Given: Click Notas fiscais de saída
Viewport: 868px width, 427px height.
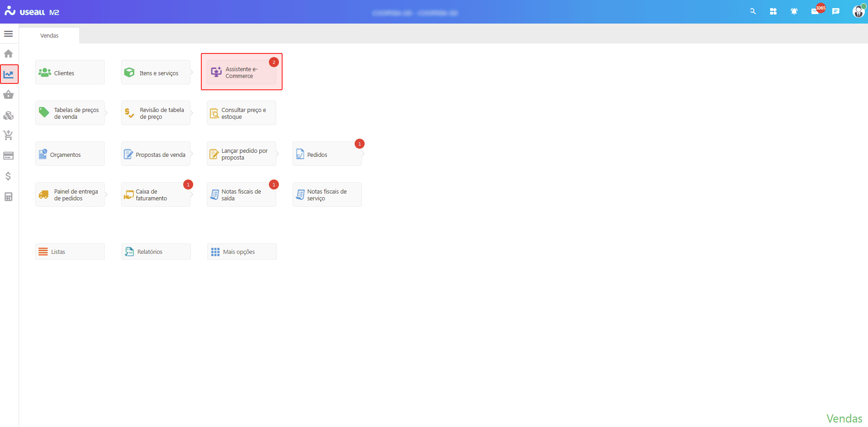Looking at the screenshot, I should 241,195.
